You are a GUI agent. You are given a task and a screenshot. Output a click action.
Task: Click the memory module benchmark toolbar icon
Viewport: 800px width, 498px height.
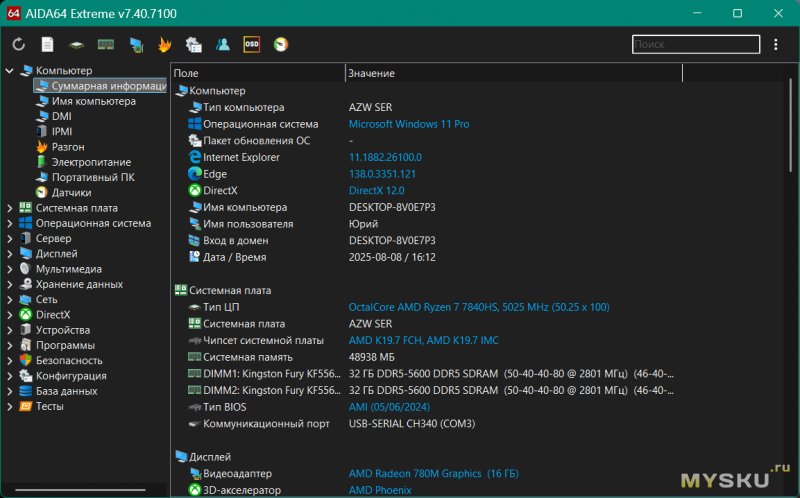tap(106, 44)
